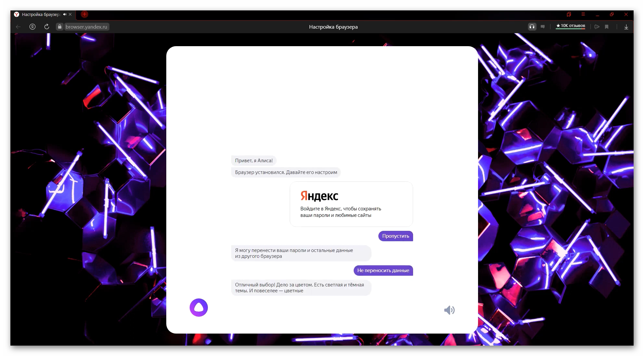Click the Пропустить reply button

[x=395, y=236]
